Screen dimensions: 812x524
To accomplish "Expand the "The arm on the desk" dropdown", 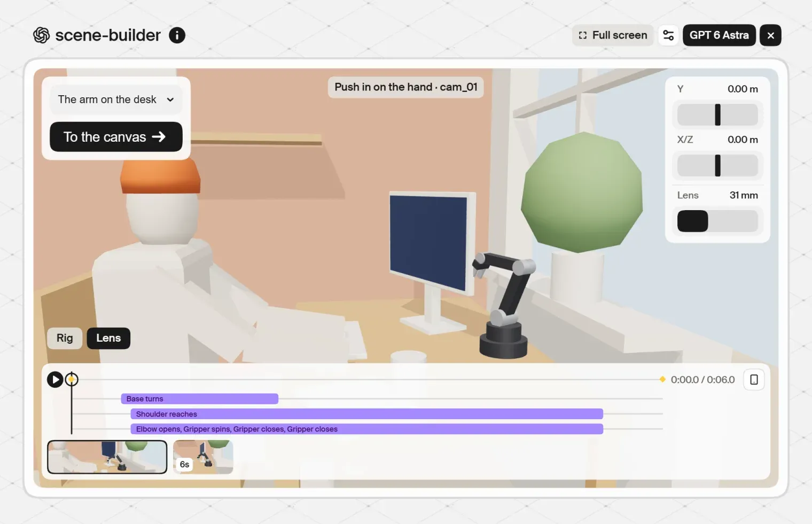I will click(x=116, y=99).
